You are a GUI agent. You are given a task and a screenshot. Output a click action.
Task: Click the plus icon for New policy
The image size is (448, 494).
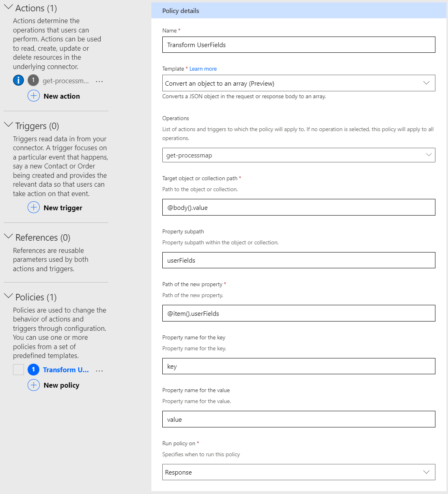pos(34,385)
